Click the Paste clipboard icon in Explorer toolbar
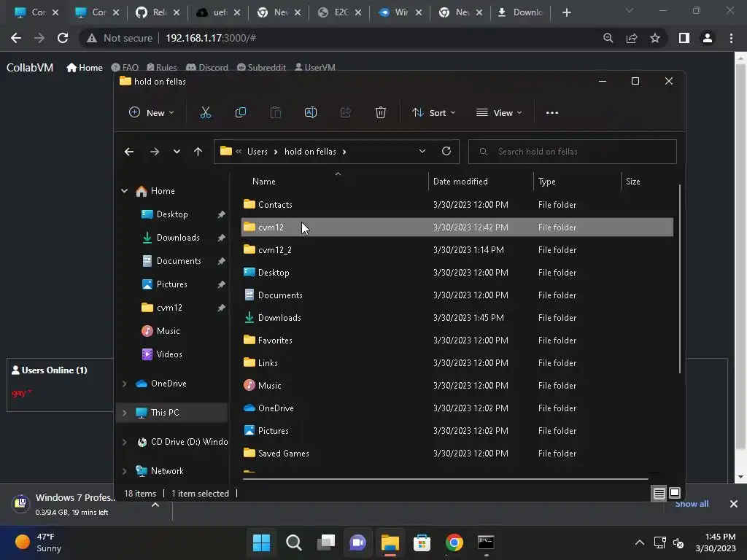This screenshot has height=560, width=747. click(275, 113)
